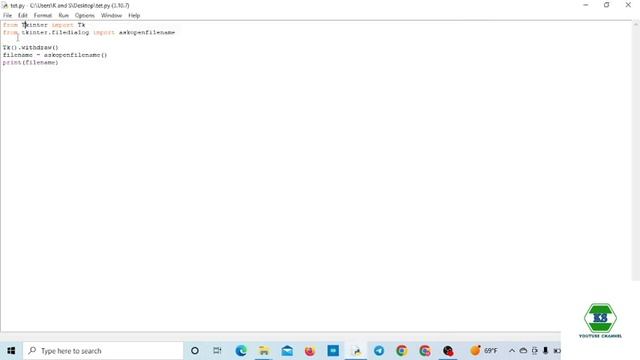Click the 'print(filename)' code line

coord(31,62)
